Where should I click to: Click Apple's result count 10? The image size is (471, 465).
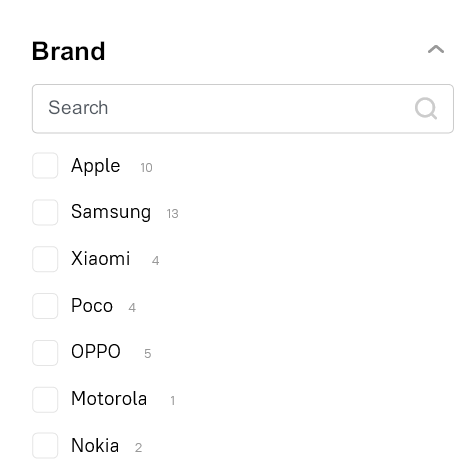pos(146,168)
